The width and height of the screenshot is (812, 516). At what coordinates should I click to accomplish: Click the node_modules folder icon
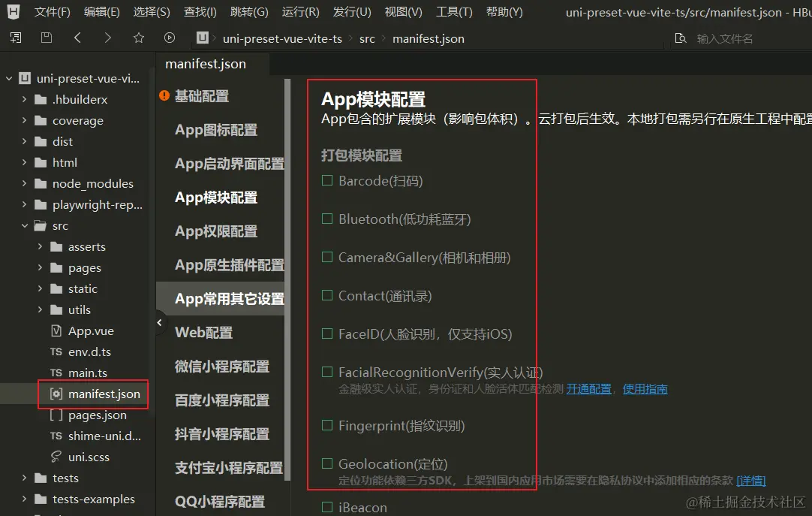(x=41, y=184)
